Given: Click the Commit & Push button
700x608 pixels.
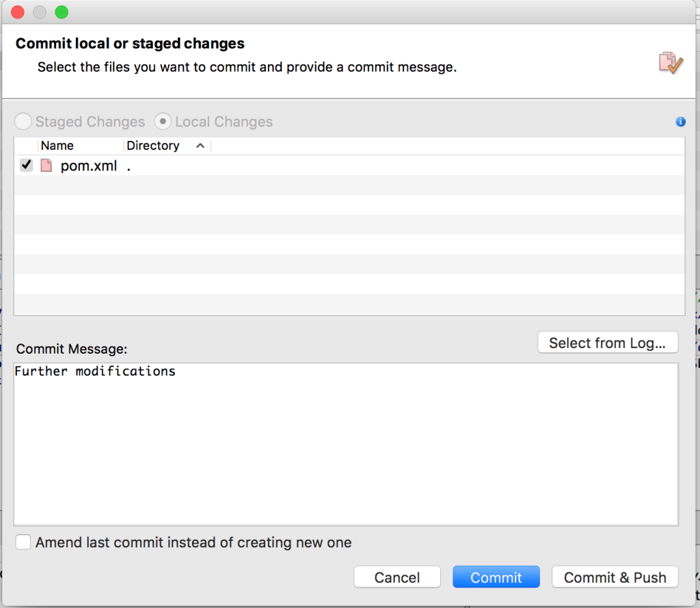Looking at the screenshot, I should (x=615, y=577).
